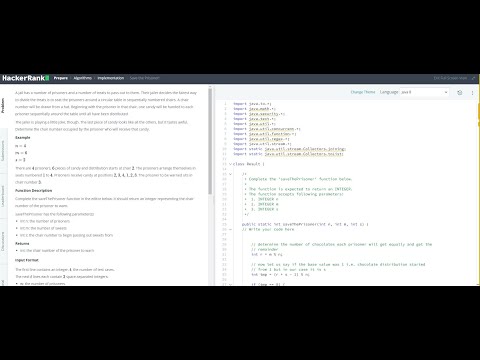Select the Leaderboard side tab
Viewport: 480px width, 360px height.
point(3,196)
